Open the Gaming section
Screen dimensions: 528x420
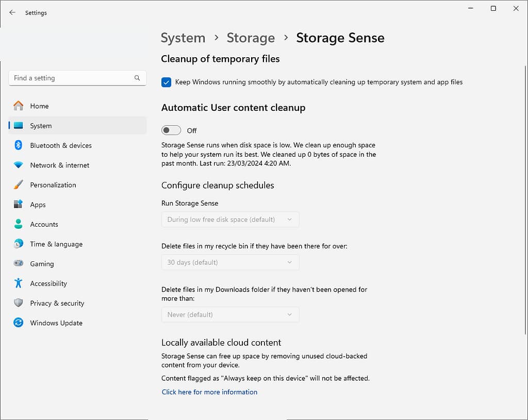(42, 263)
